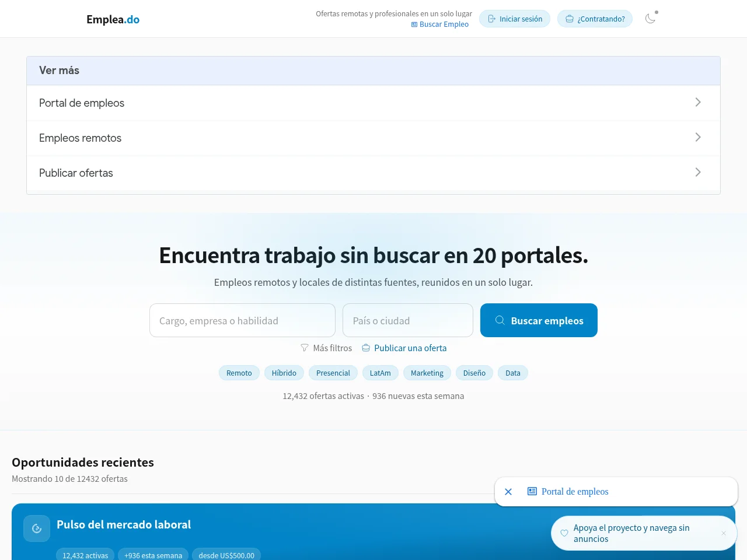Toggle the Remoto filter chip

[239, 373]
